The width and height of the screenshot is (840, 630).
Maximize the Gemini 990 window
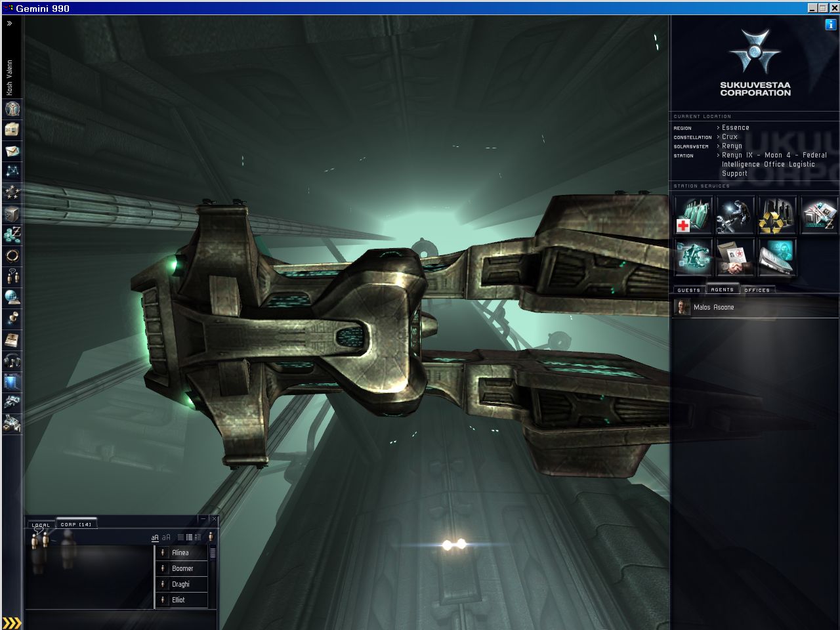[823, 8]
